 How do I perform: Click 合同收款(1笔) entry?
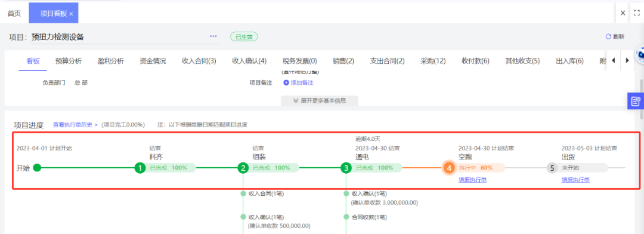coord(369,217)
